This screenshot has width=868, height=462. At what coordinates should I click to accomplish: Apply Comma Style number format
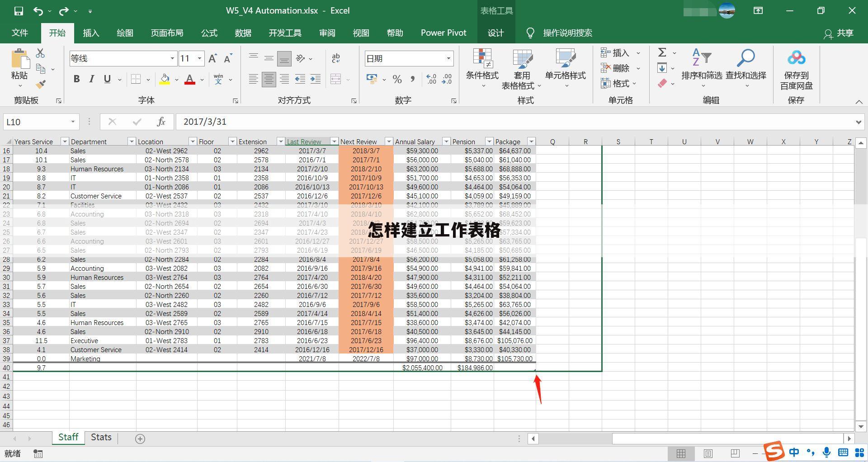[x=412, y=80]
